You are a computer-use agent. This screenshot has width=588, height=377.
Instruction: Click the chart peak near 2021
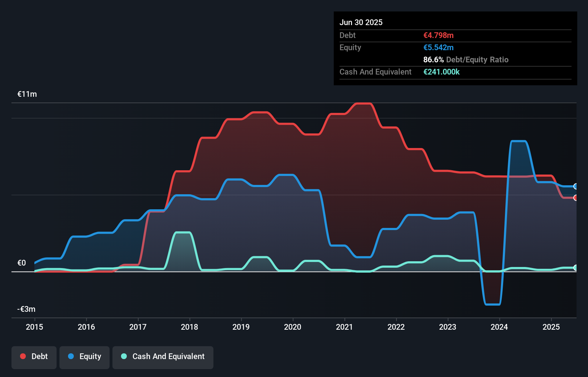[x=363, y=104]
